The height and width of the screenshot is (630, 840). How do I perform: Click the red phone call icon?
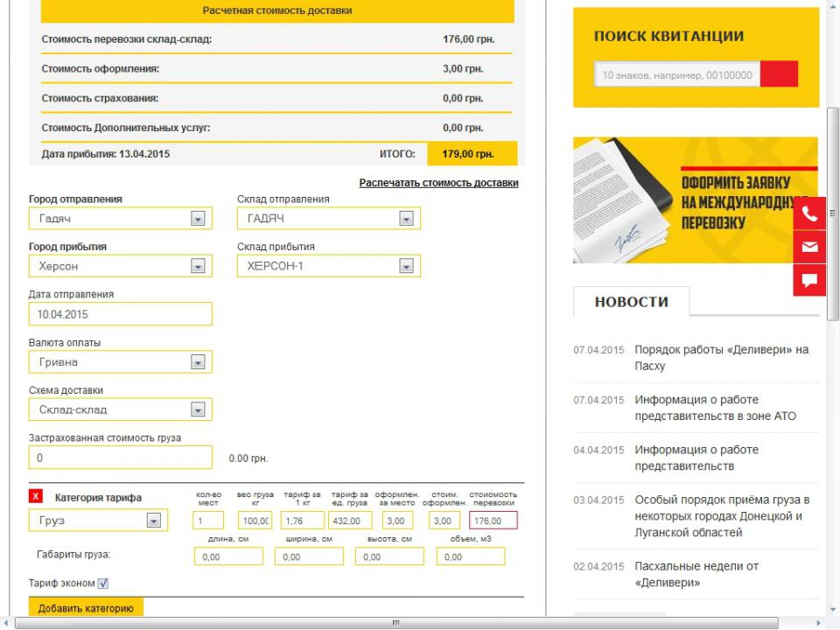[x=809, y=214]
